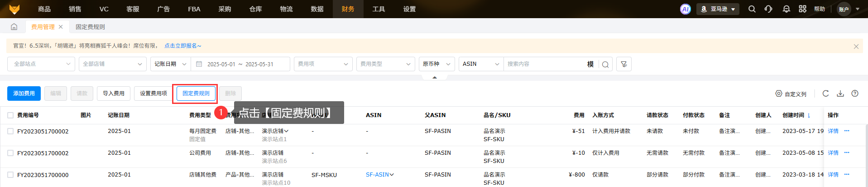Image resolution: width=868 pixels, height=187 pixels.
Task: Open the FBA menu
Action: (194, 9)
